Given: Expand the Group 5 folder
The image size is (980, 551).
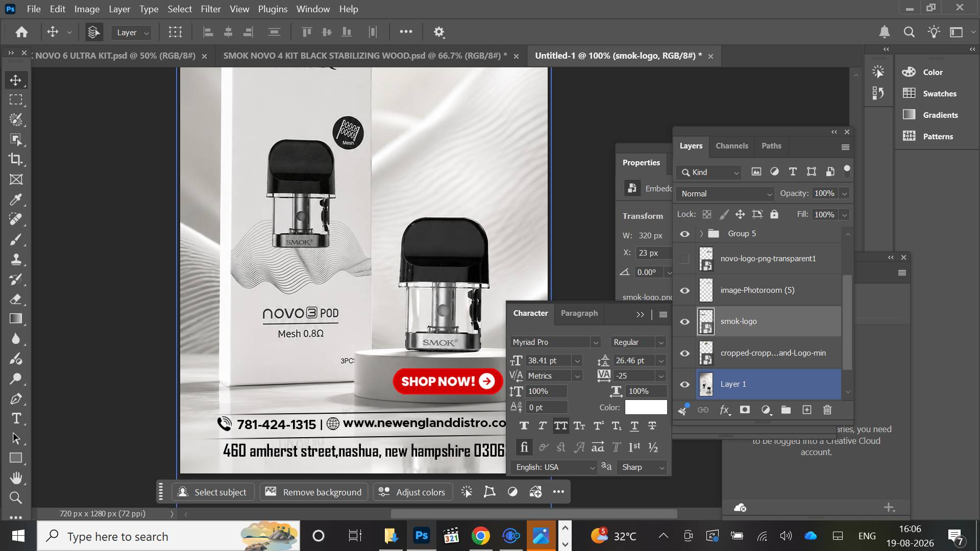Looking at the screenshot, I should pos(701,234).
